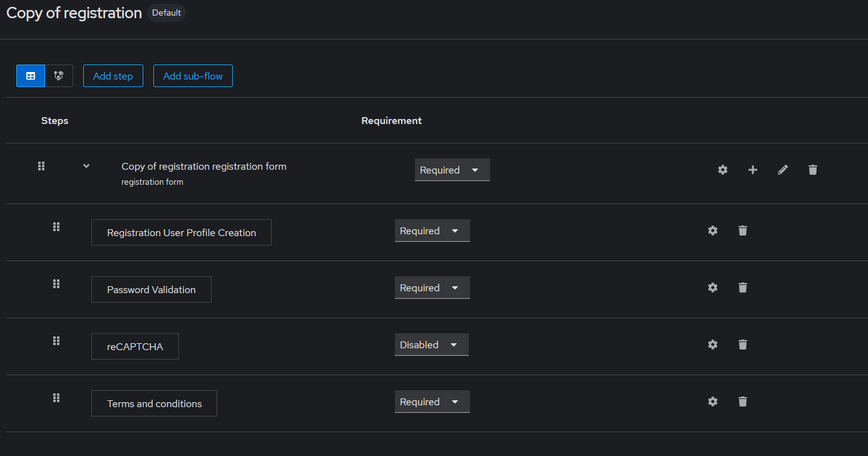Click drag handle for Terms and conditions
Viewport: 868px width, 456px height.
pos(56,398)
